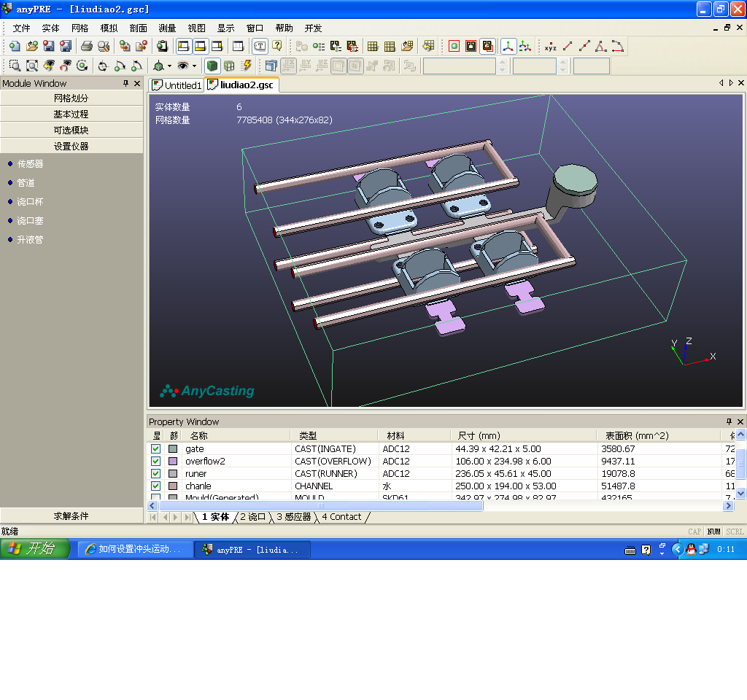This screenshot has height=700, width=747.
Task: Switch to the Untitled1 document tab
Action: (x=177, y=85)
